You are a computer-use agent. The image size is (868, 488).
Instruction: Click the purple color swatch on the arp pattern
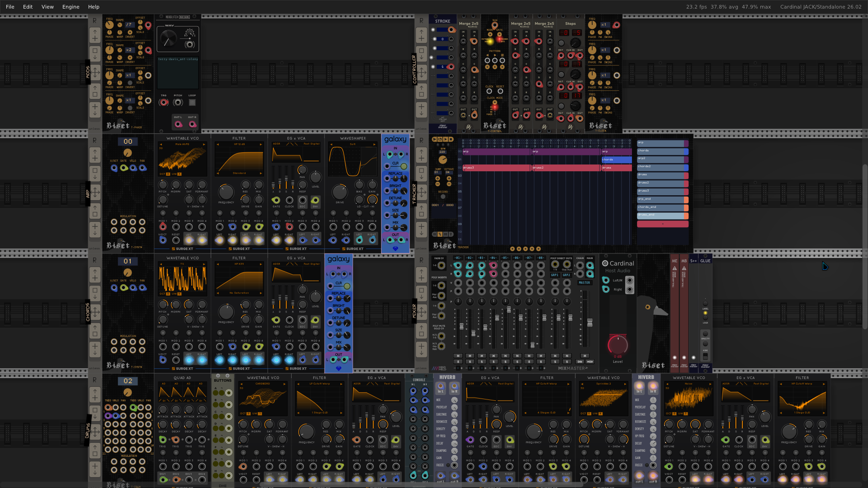[x=686, y=144]
